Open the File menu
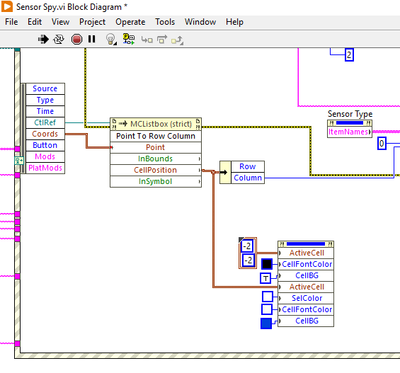 tap(11, 22)
